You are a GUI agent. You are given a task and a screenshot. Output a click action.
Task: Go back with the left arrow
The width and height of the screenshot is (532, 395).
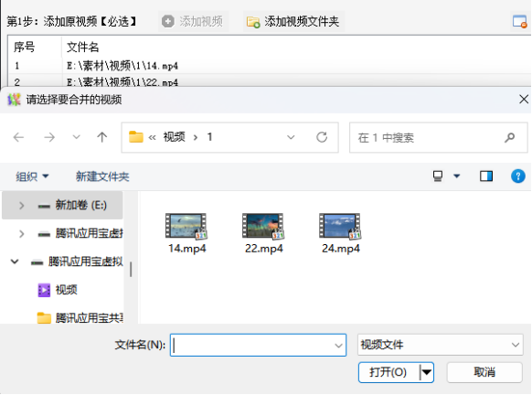coord(18,137)
